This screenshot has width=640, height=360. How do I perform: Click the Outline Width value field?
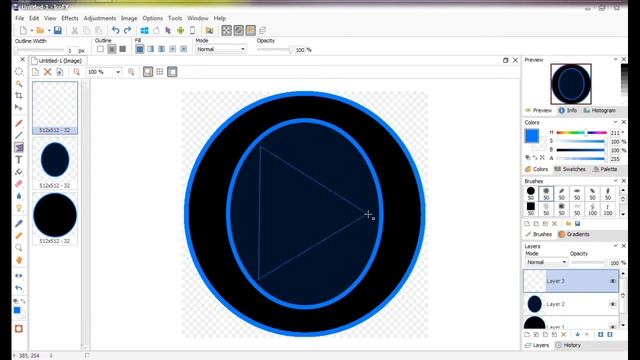(x=71, y=51)
